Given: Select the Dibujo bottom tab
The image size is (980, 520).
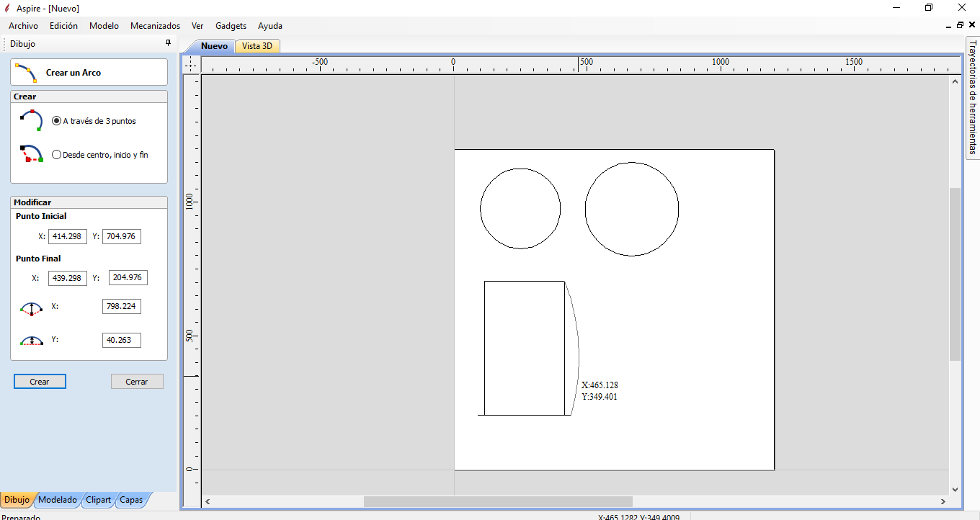Looking at the screenshot, I should (17, 500).
